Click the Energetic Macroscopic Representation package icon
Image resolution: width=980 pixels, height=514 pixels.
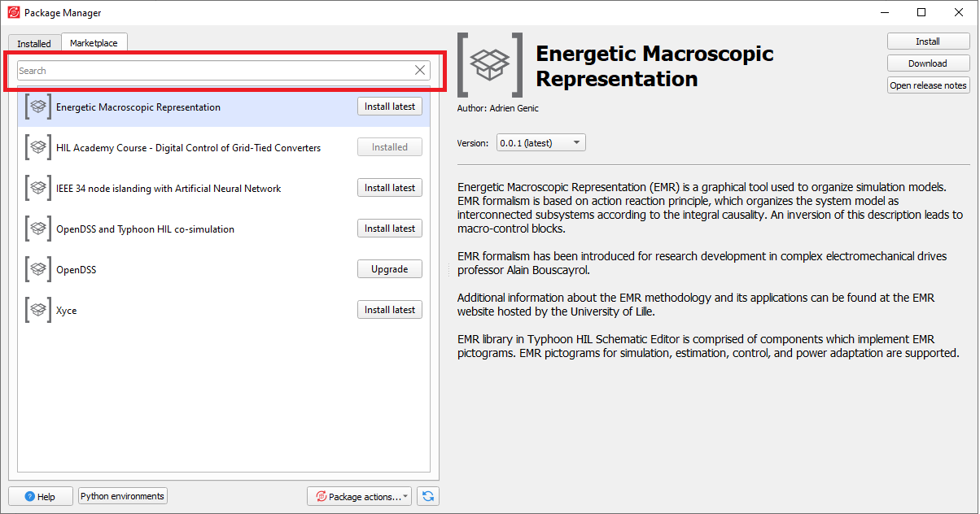[x=37, y=107]
